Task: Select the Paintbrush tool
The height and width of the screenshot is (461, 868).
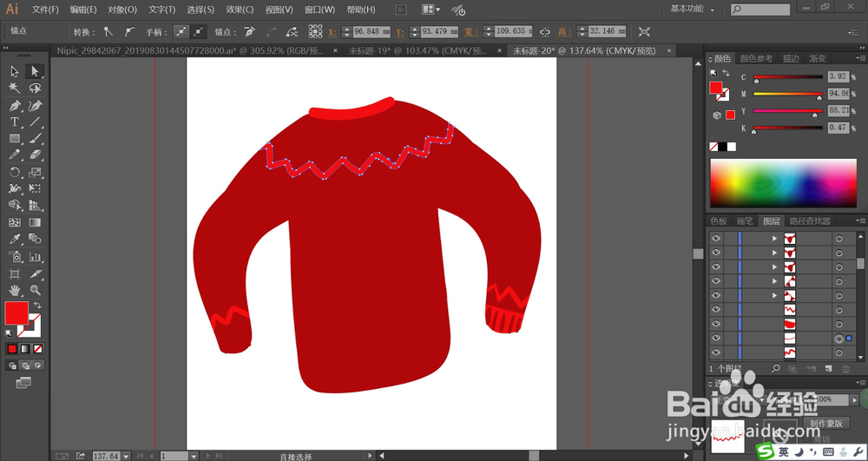Action: pos(35,138)
